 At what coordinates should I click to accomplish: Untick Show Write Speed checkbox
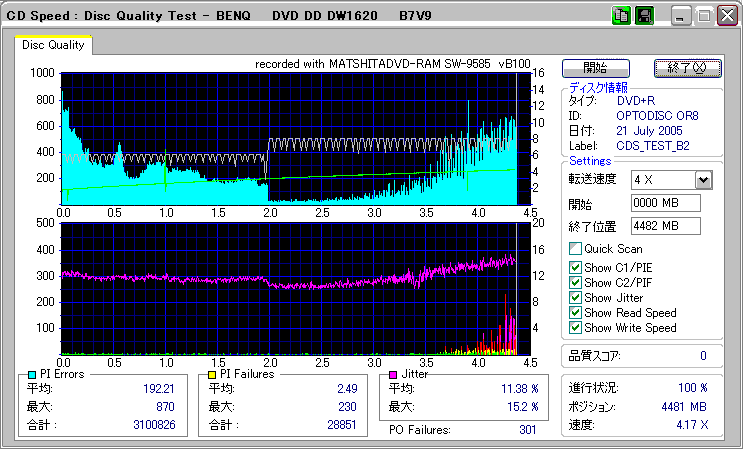click(x=575, y=327)
